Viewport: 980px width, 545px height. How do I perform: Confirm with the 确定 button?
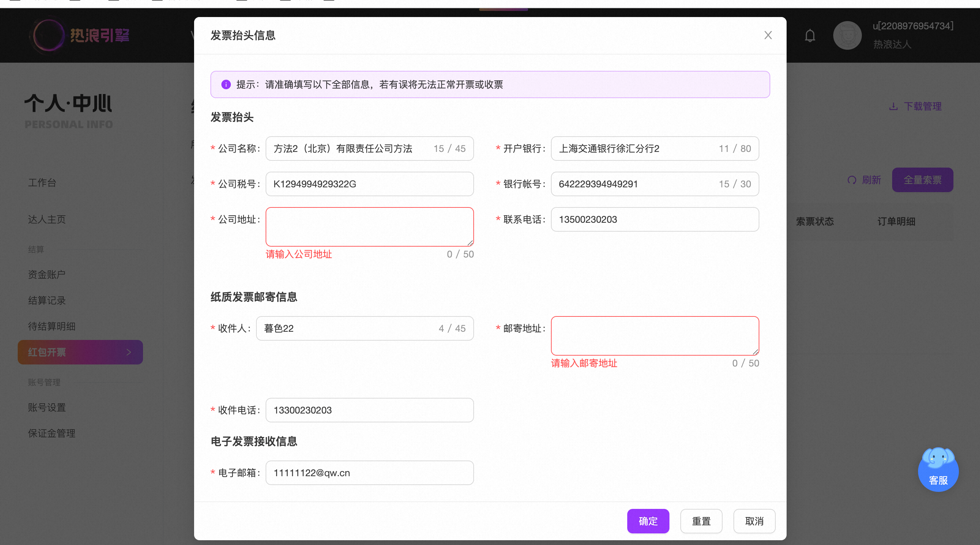(648, 520)
